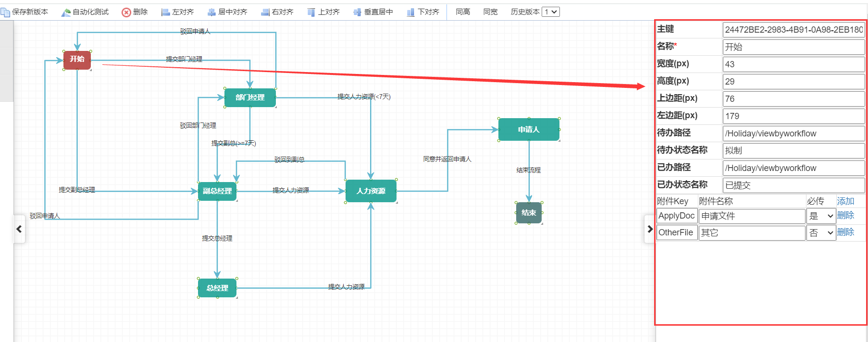Click the red Delete (删除) toolbar icon
The width and height of the screenshot is (868, 342).
pos(126,12)
